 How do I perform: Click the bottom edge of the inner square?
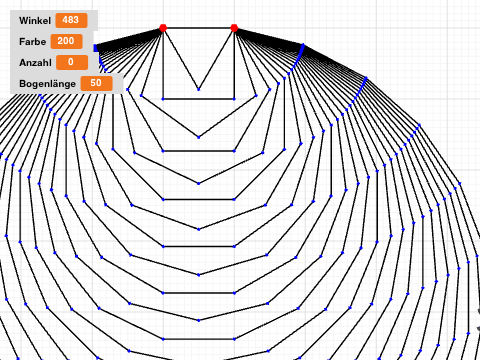tap(198, 99)
